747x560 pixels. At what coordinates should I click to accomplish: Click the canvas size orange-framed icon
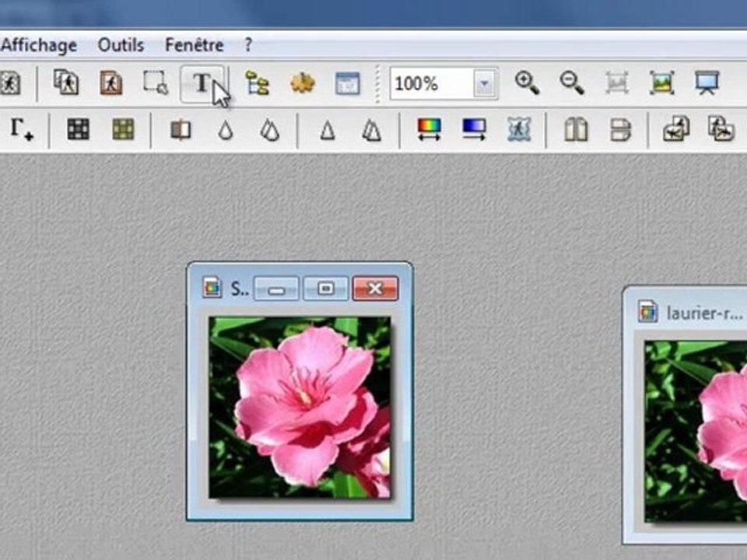pyautogui.click(x=111, y=83)
